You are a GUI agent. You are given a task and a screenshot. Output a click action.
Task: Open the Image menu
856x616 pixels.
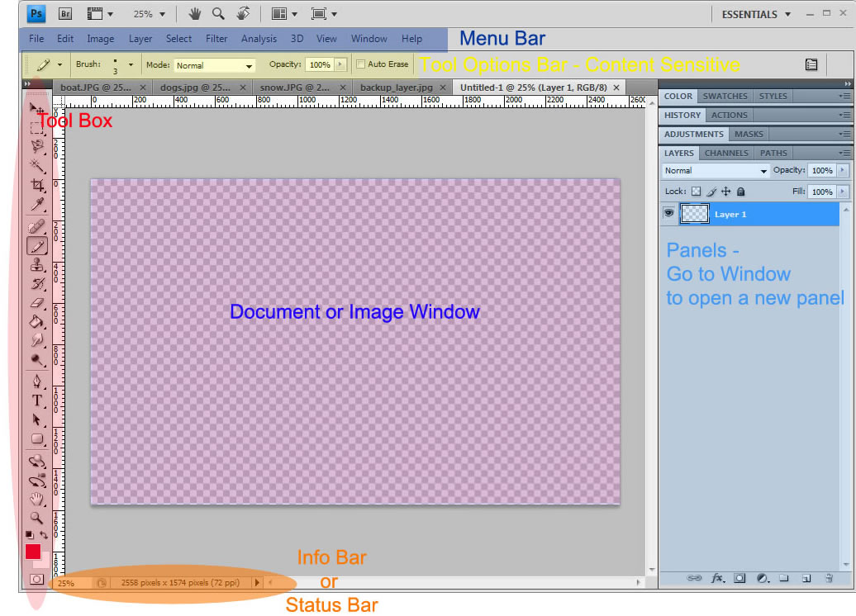[x=101, y=39]
